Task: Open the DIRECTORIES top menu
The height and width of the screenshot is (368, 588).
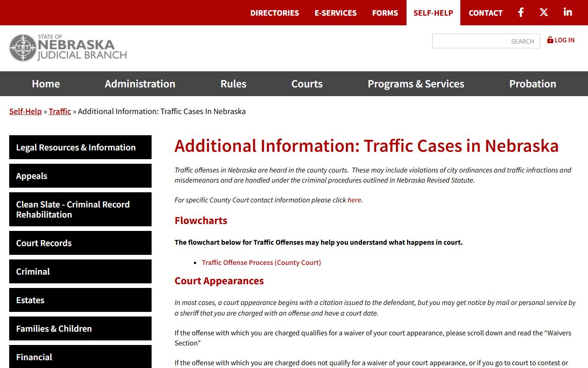Action: click(275, 13)
